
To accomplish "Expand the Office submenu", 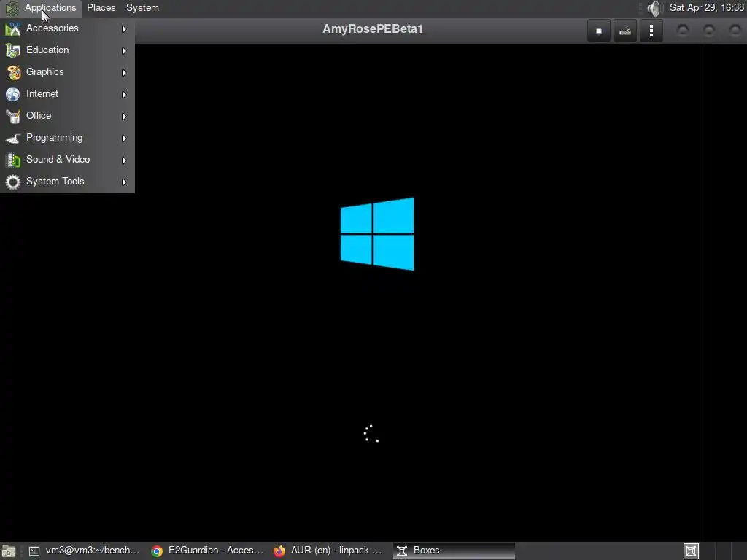I will coord(67,116).
